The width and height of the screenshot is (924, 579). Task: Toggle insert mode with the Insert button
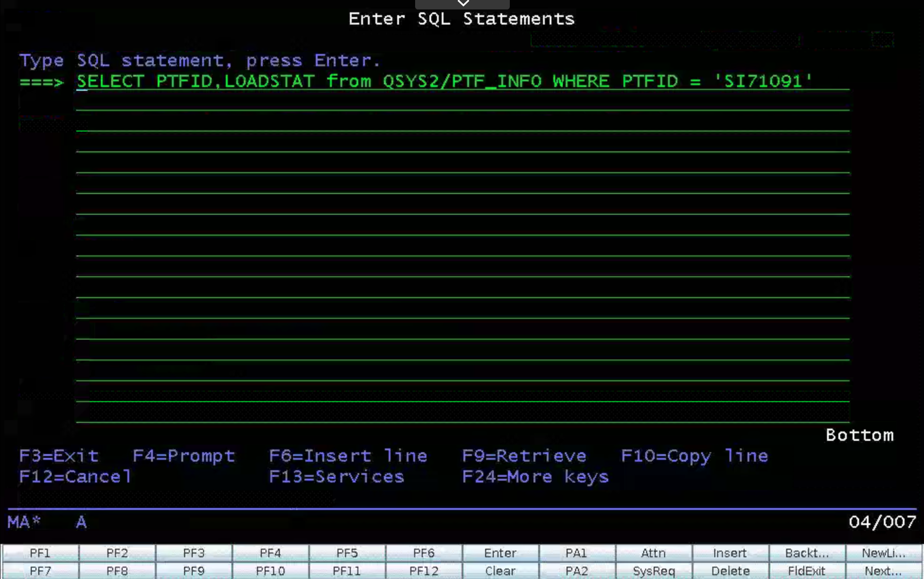point(730,553)
